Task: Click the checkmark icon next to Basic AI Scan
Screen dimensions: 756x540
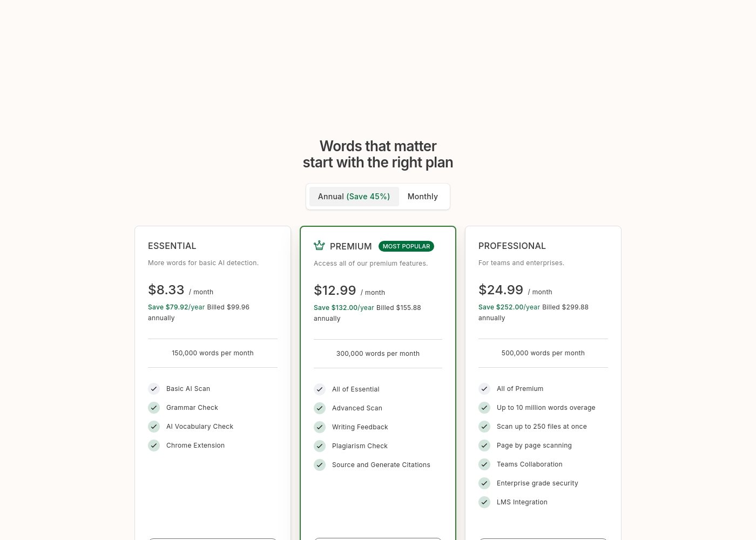Action: coord(154,389)
